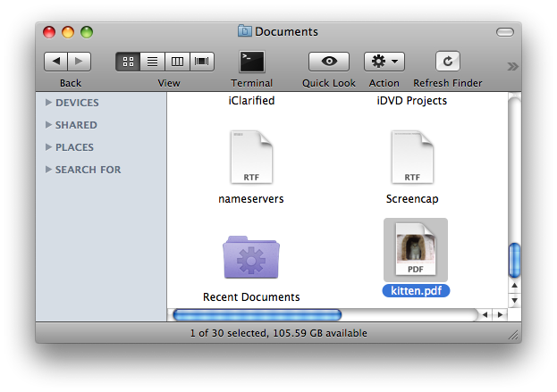Click the iClarified folder label
The image size is (557, 392).
(251, 101)
